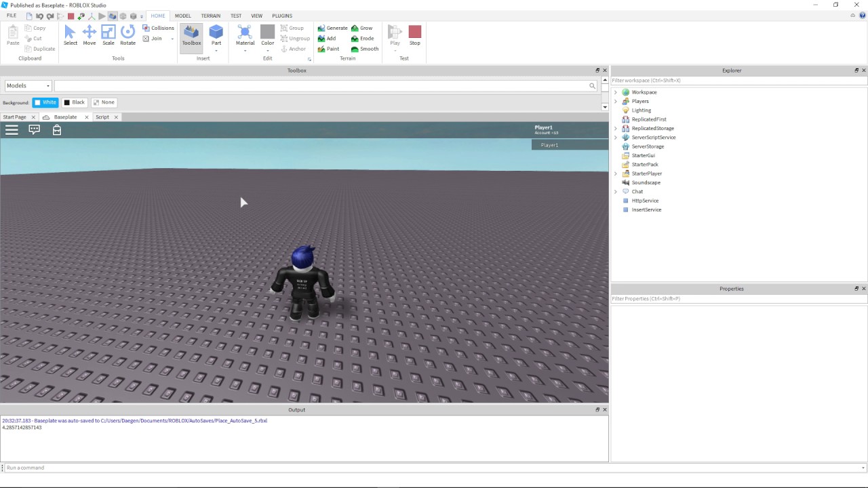Screen dimensions: 868x488
Task: Open the Color dropdown arrow
Action: click(268, 51)
